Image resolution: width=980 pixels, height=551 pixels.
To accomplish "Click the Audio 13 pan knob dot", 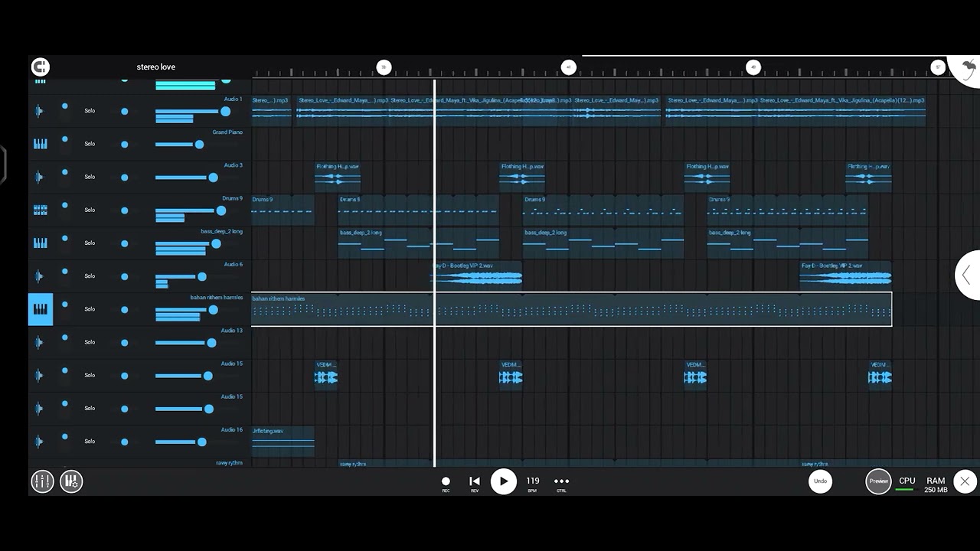I will (x=124, y=343).
